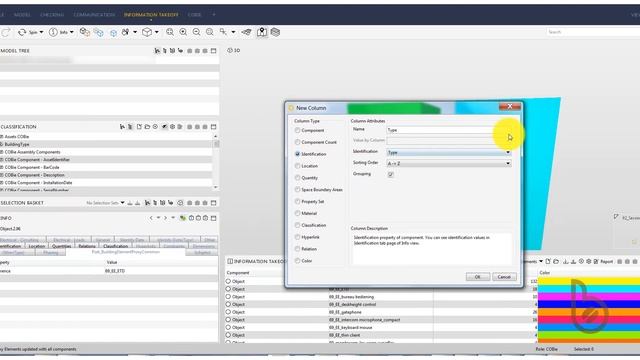This screenshot has width=640, height=360.
Task: Select the Location column type radio button
Action: point(297,166)
